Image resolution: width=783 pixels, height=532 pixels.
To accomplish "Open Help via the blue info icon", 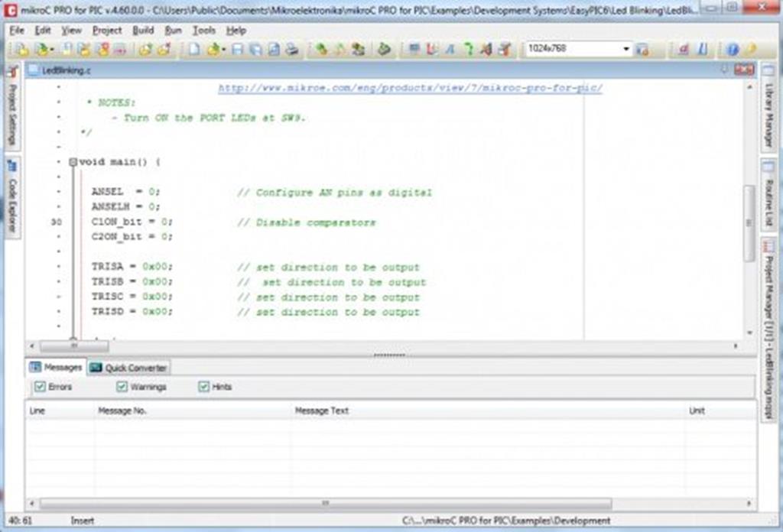I will pos(733,50).
